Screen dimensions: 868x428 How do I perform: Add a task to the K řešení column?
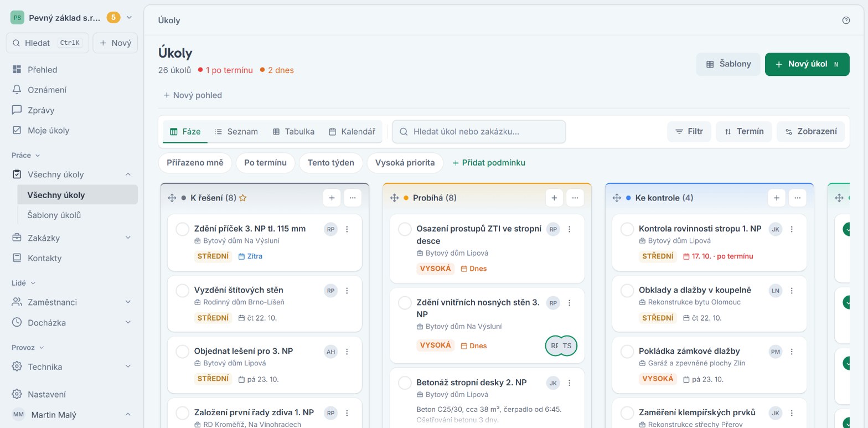pos(332,198)
